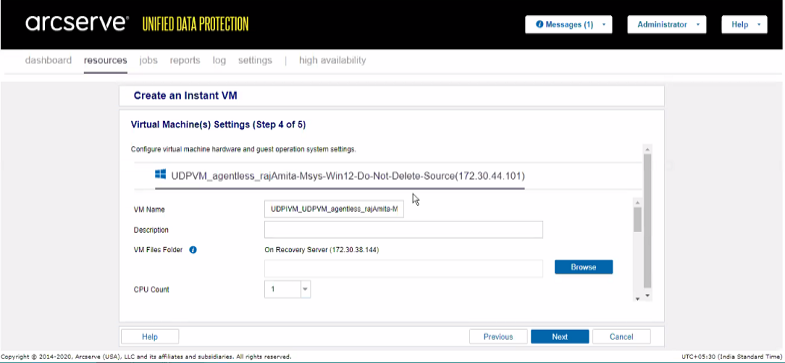
Task: Click the Help button in wizard footer
Action: pyautogui.click(x=150, y=337)
